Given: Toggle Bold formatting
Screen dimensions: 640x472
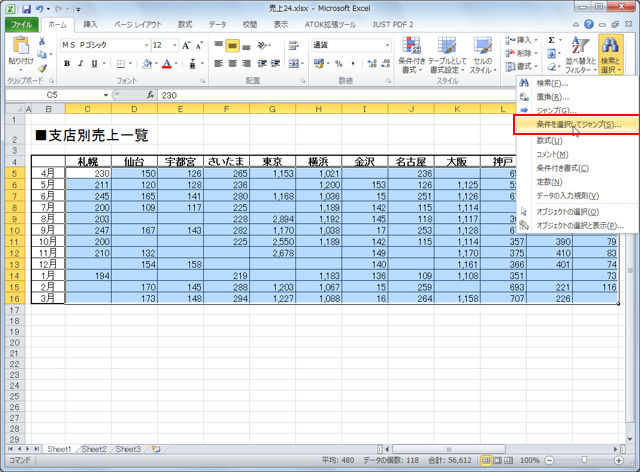Looking at the screenshot, I should 67,63.
